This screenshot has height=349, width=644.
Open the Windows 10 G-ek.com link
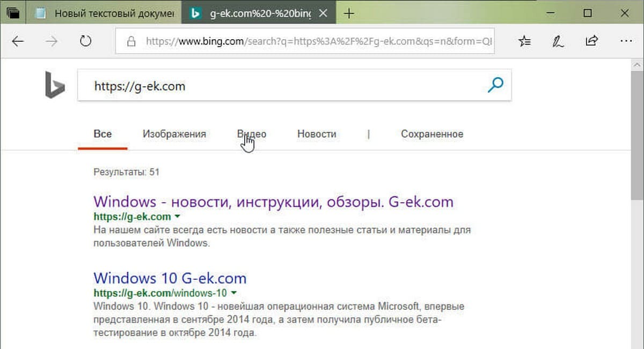point(170,278)
